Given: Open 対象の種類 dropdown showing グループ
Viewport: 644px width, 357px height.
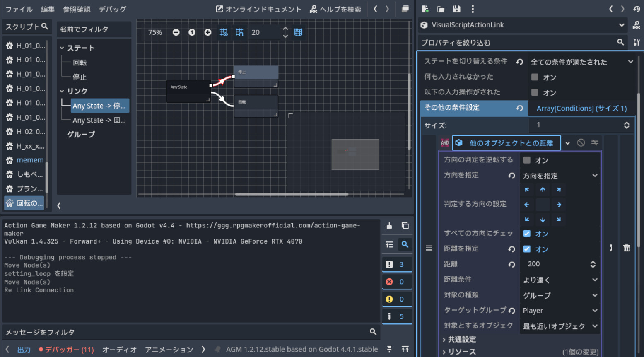Looking at the screenshot, I should point(560,295).
